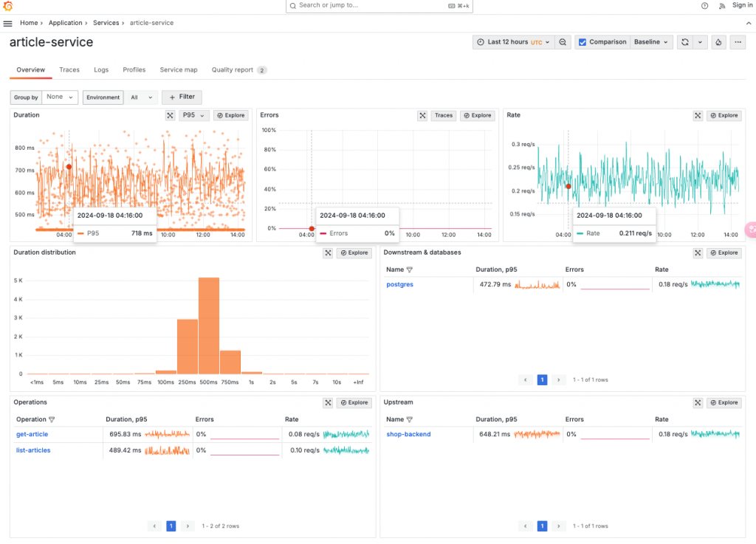Switch to the Service map tab
The width and height of the screenshot is (756, 544).
point(179,70)
